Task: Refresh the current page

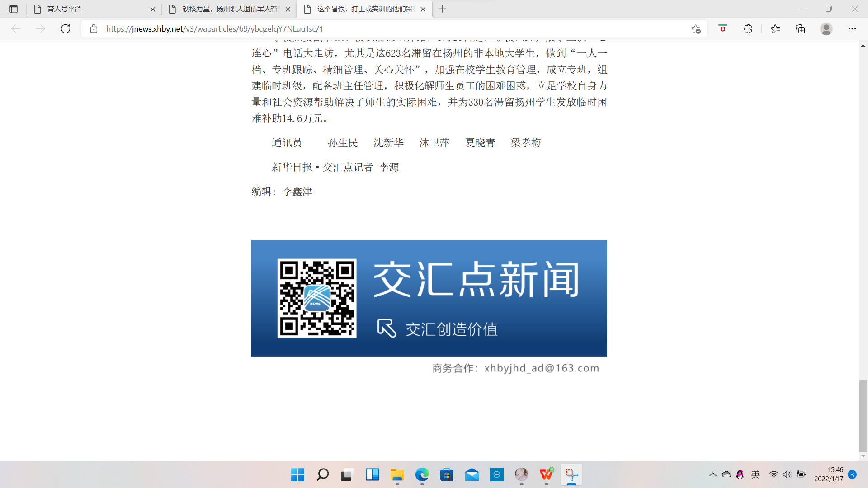Action: pyautogui.click(x=66, y=28)
